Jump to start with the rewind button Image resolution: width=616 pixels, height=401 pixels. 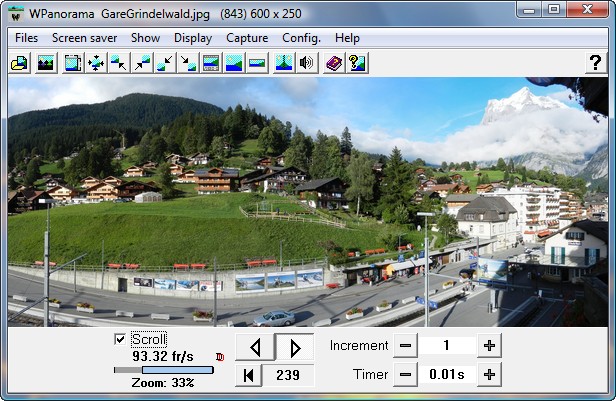pos(249,375)
